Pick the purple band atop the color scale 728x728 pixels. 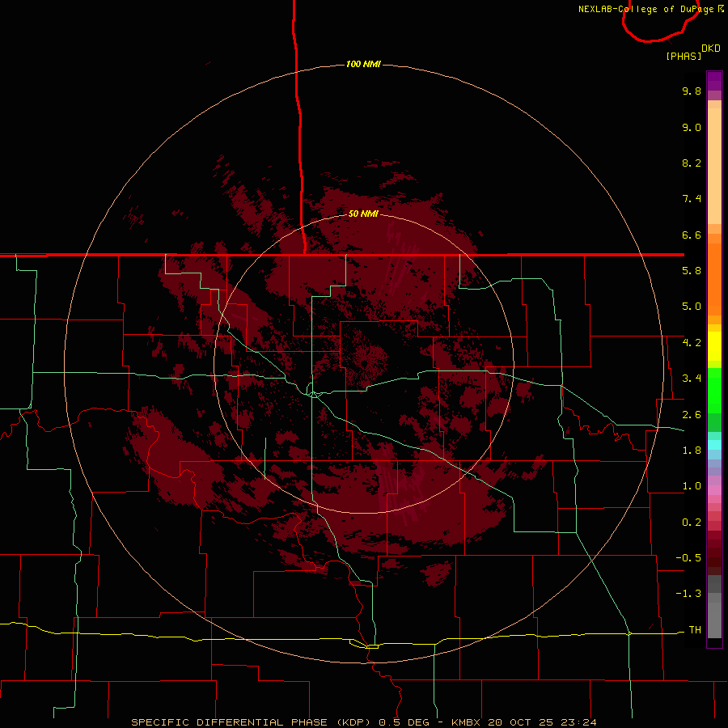714,81
